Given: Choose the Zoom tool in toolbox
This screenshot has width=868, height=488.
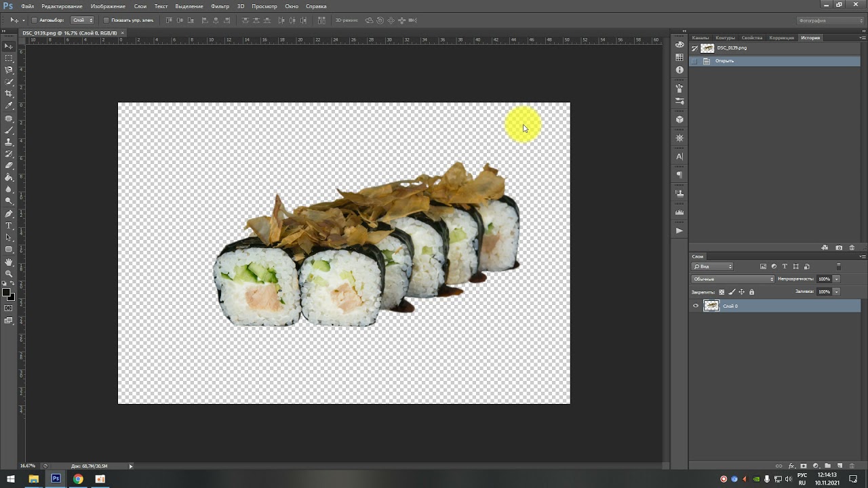Looking at the screenshot, I should click(x=9, y=274).
